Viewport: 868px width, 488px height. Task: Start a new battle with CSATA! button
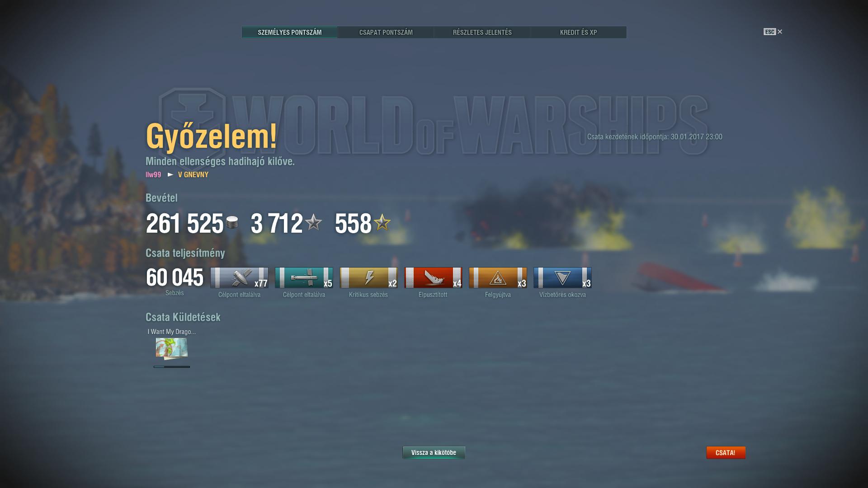pos(726,452)
